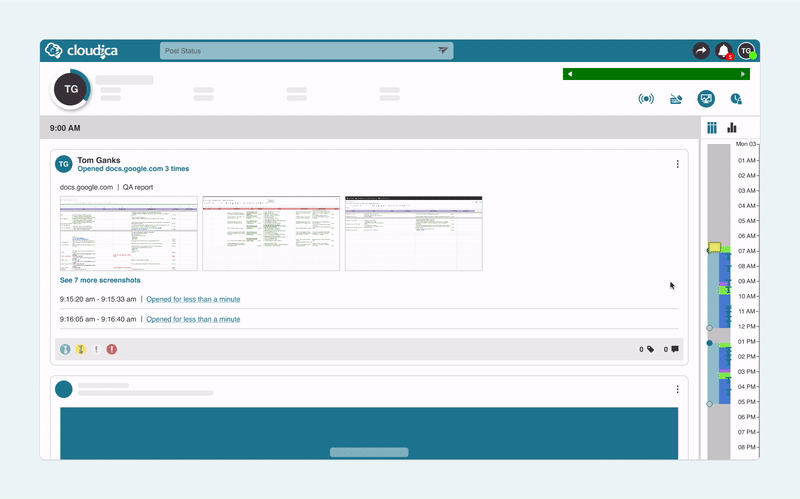Open the first QA report screenshot thumbnail

129,233
